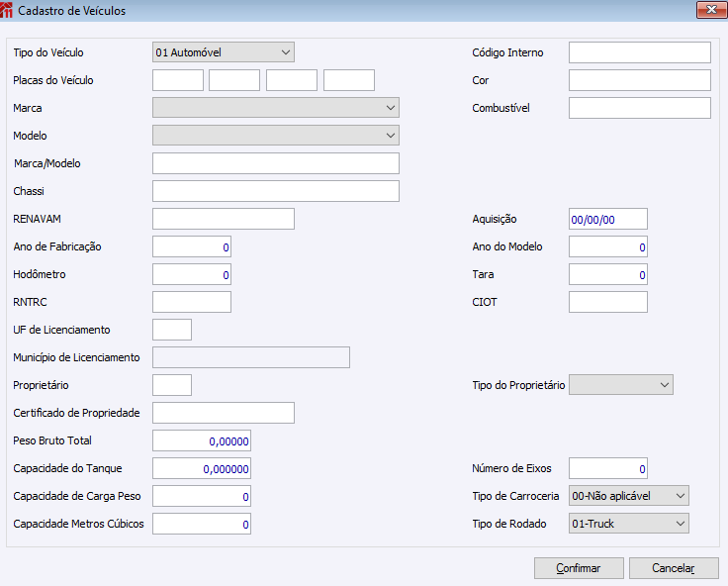728x586 pixels.
Task: Focus the first Placas do Veículo field
Action: pos(178,80)
